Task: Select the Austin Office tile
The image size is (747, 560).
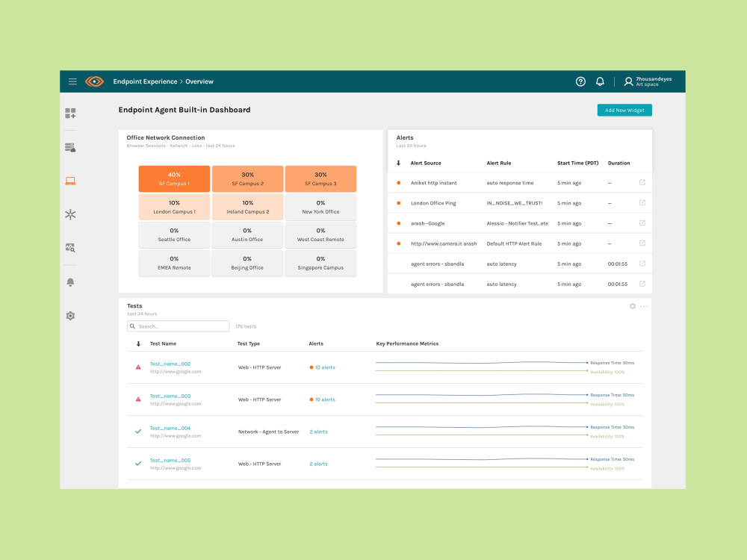Action: click(x=248, y=234)
